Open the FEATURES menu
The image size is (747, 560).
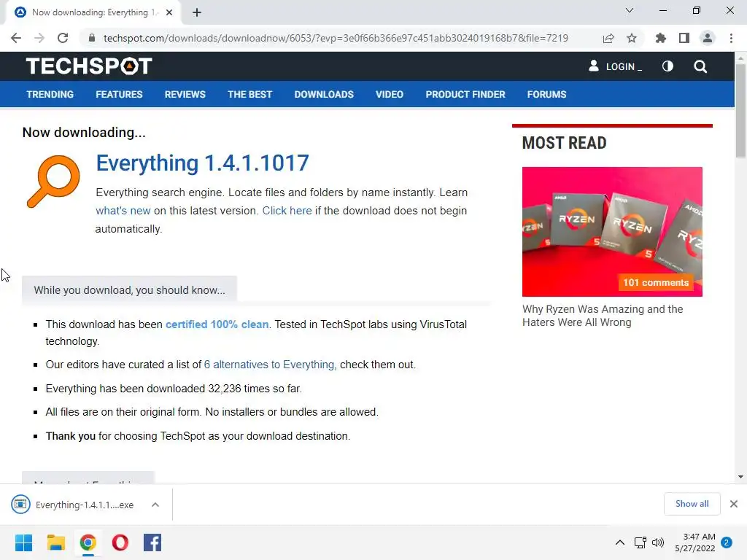point(119,94)
